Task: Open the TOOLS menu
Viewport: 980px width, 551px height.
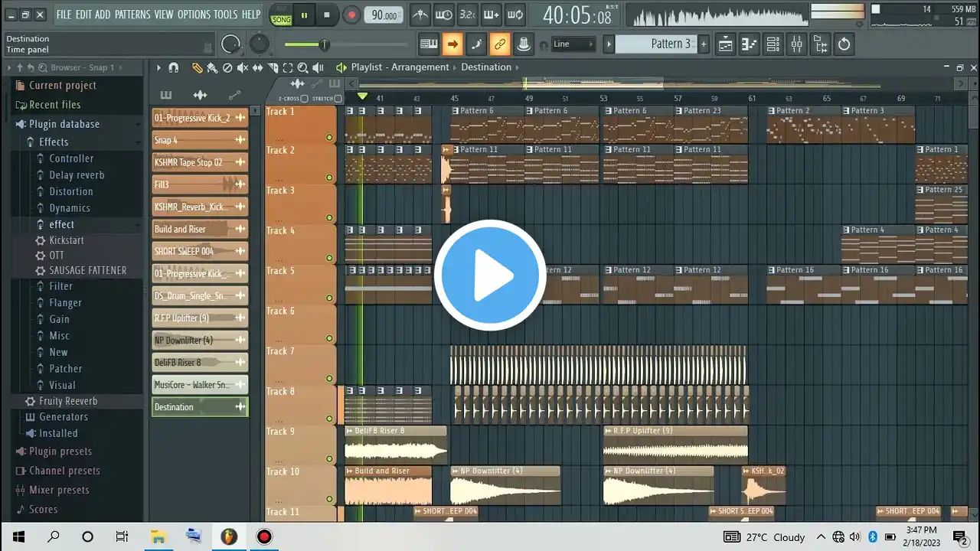Action: [226, 15]
